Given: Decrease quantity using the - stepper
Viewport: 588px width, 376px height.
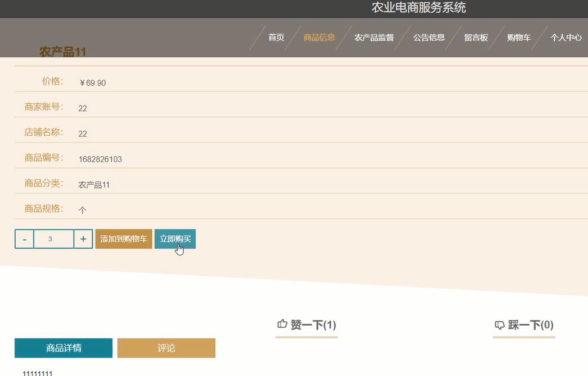Looking at the screenshot, I should 24,239.
